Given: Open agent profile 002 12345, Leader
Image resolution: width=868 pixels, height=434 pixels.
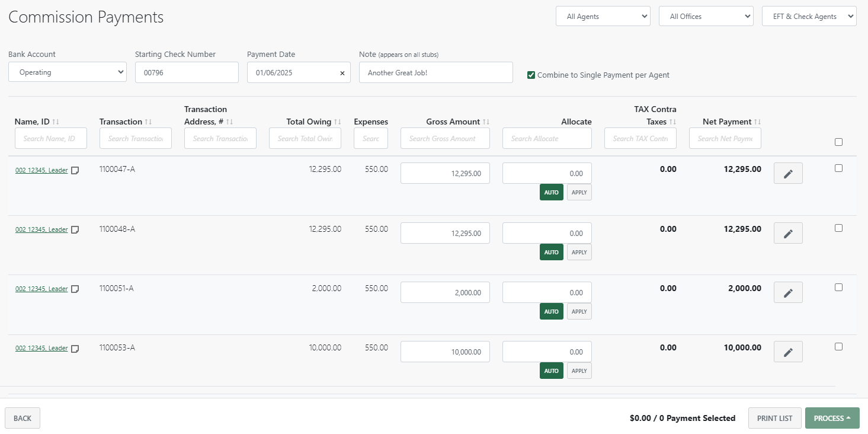Looking at the screenshot, I should coord(41,170).
